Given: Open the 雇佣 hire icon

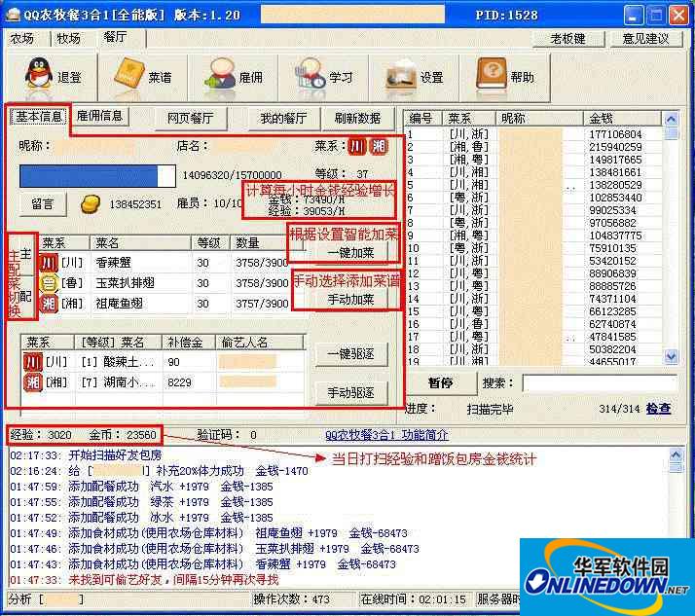Looking at the screenshot, I should pos(220,75).
